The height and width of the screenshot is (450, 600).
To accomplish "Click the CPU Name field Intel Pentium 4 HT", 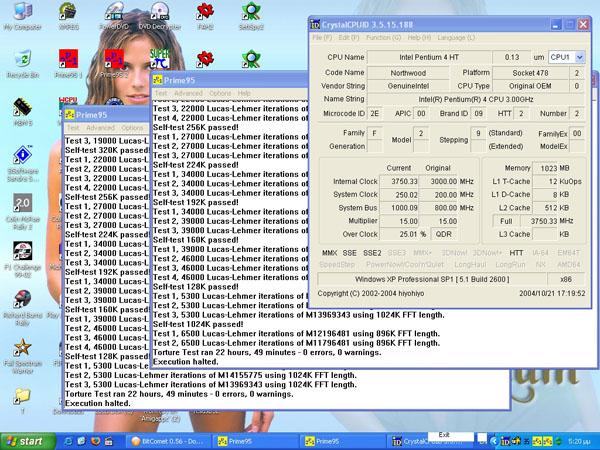I will click(429, 57).
